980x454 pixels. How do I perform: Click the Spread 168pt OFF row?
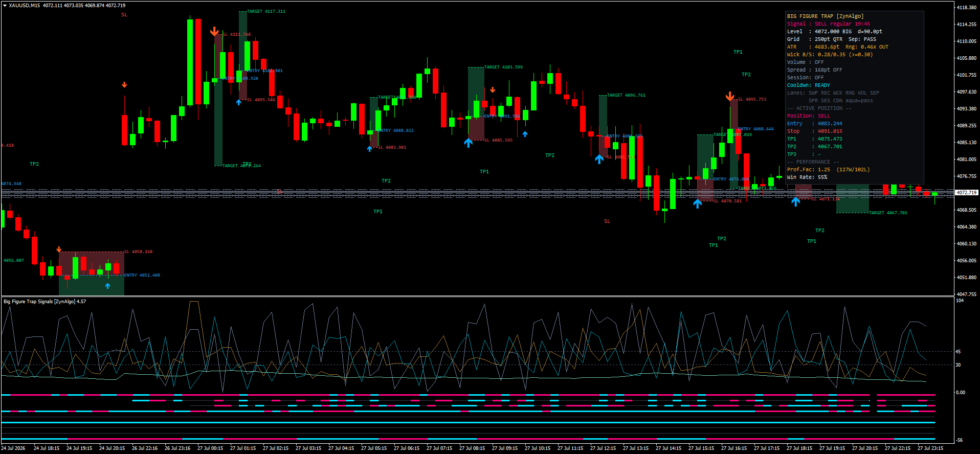(814, 70)
